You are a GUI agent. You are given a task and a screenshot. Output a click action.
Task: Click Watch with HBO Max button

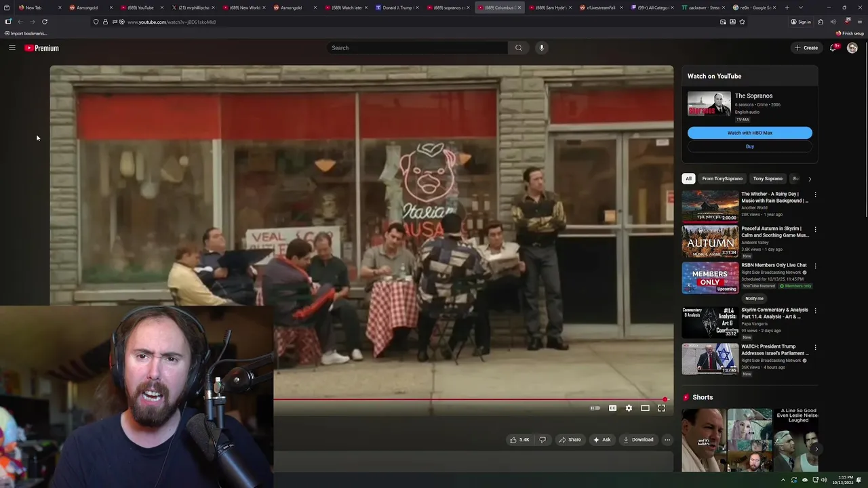[x=750, y=133]
